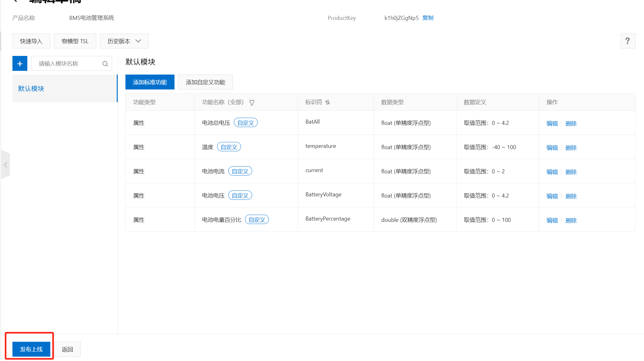Click the blue plus add-module icon
This screenshot has height=361, width=644.
click(x=20, y=64)
